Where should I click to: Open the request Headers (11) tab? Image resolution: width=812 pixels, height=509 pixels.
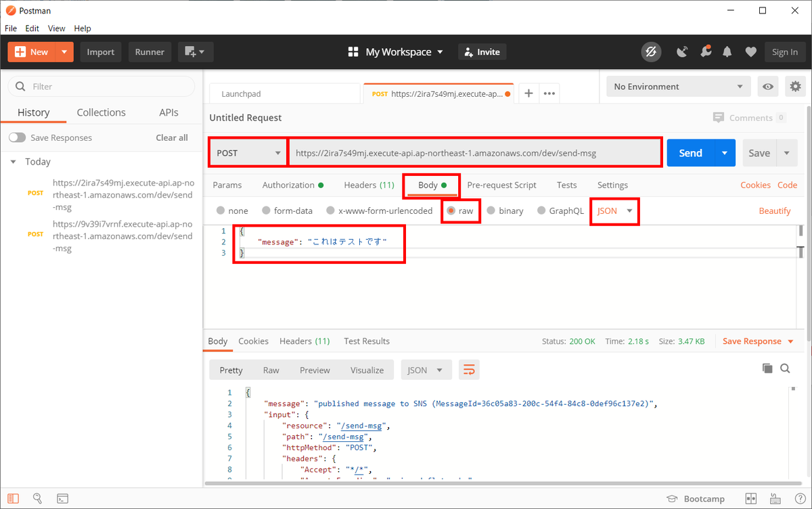tap(369, 185)
